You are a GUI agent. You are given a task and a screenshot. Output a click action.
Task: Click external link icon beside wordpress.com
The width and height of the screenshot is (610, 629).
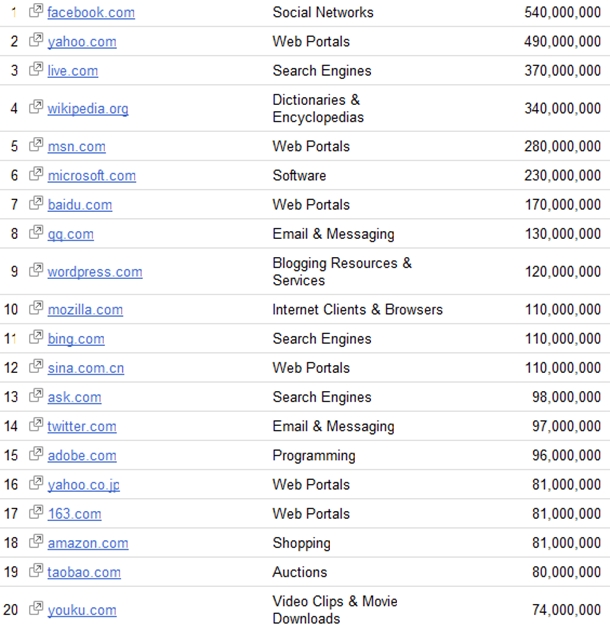coord(36,270)
